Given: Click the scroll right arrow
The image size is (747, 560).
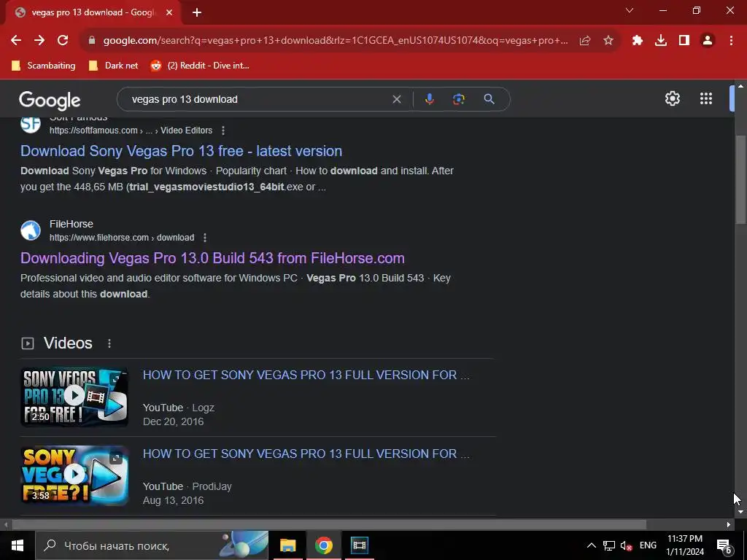Looking at the screenshot, I should [729, 525].
